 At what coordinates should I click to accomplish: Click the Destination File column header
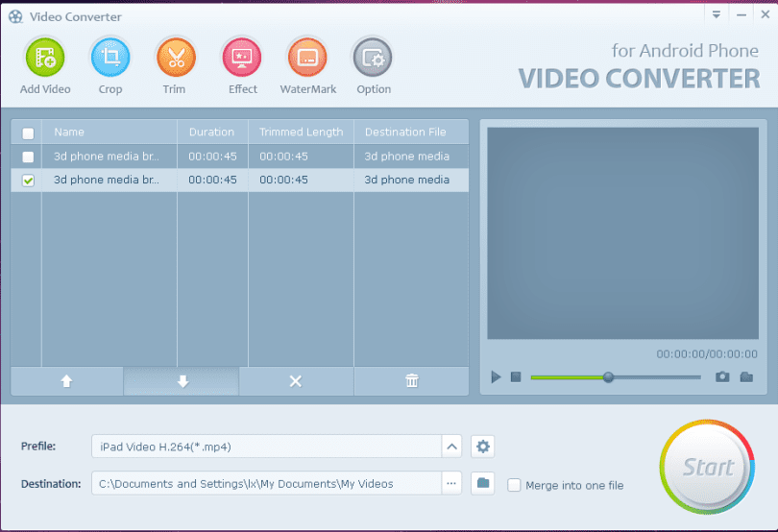[411, 132]
